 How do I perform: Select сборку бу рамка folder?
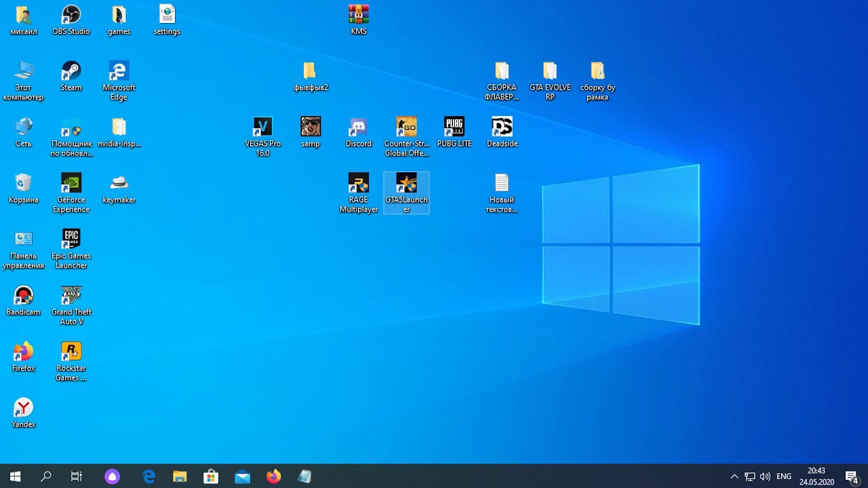pyautogui.click(x=597, y=81)
